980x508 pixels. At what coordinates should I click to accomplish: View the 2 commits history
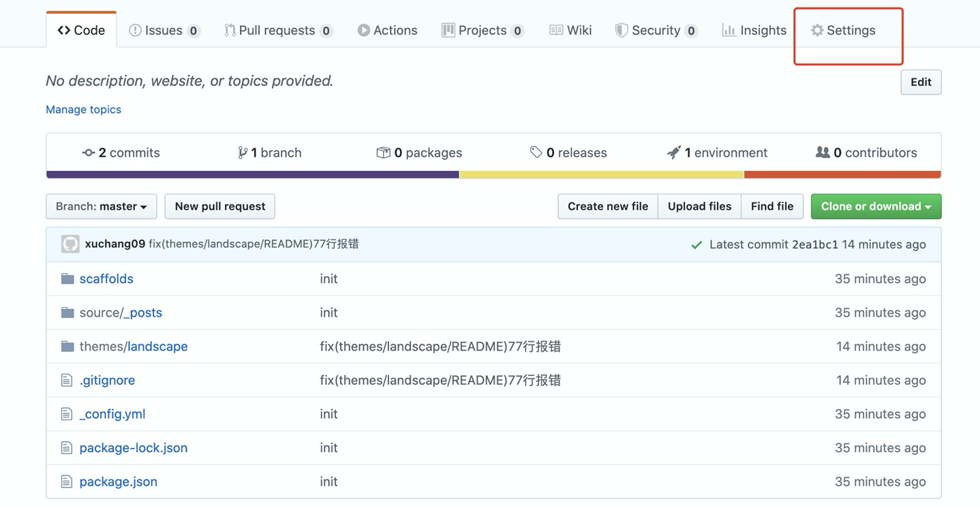[x=121, y=153]
